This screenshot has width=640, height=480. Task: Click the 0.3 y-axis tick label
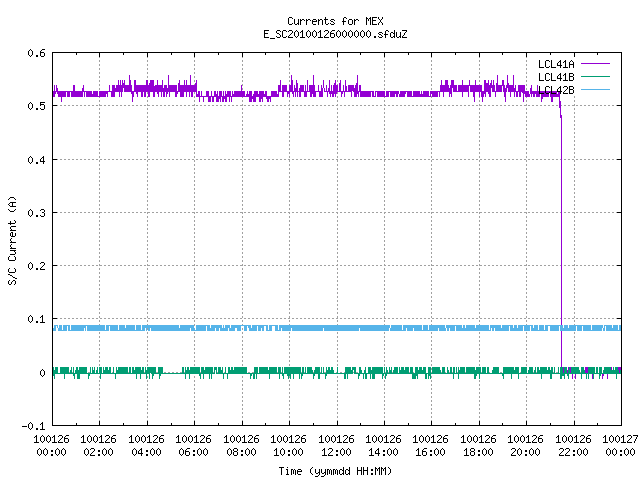click(36, 213)
